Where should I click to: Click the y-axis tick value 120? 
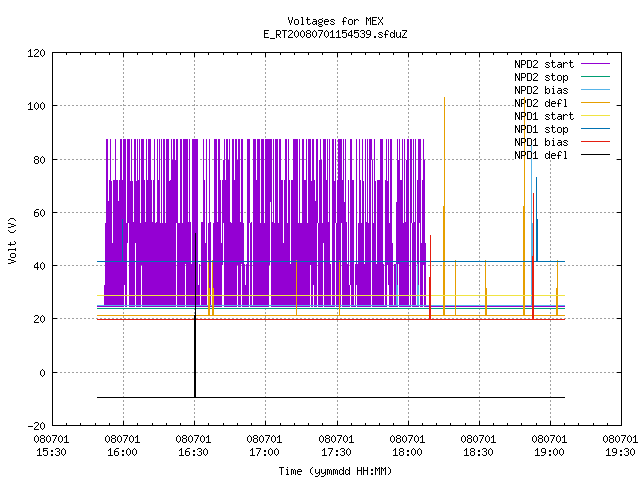[x=36, y=53]
